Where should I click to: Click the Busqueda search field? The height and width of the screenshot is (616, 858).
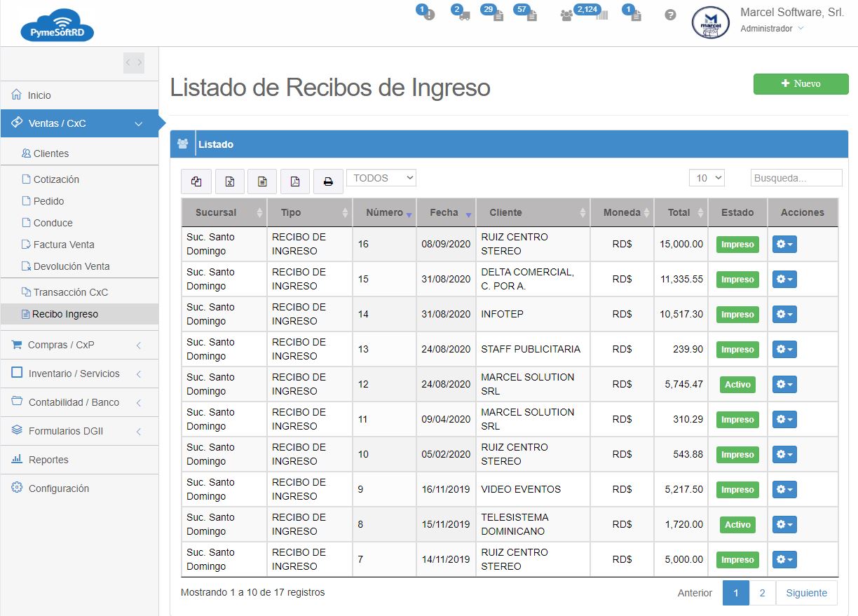(x=796, y=178)
